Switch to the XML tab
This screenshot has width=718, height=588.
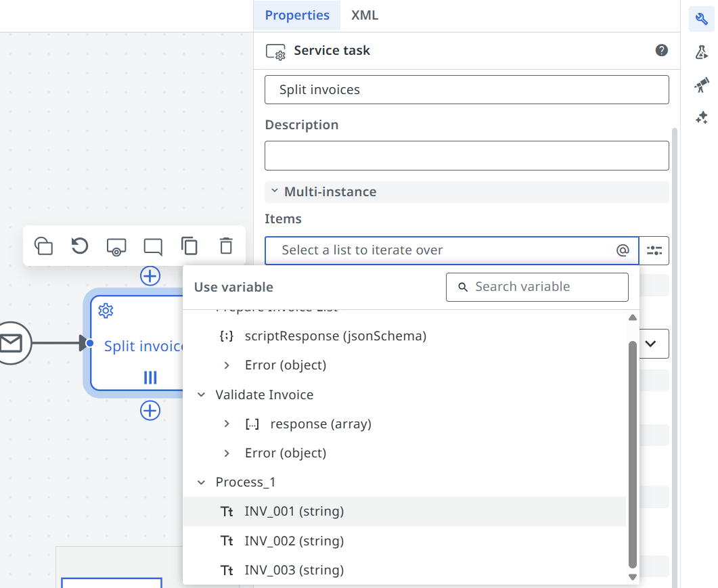[365, 15]
